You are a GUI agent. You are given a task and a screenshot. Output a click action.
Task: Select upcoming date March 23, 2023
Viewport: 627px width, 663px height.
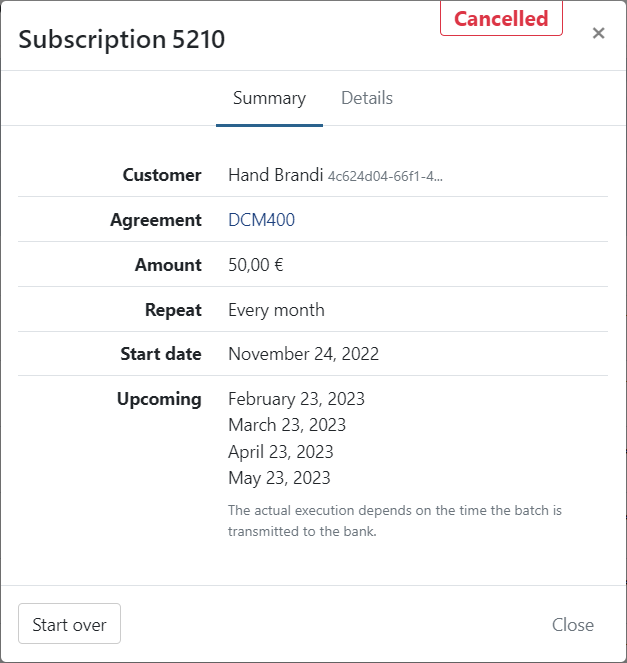287,425
